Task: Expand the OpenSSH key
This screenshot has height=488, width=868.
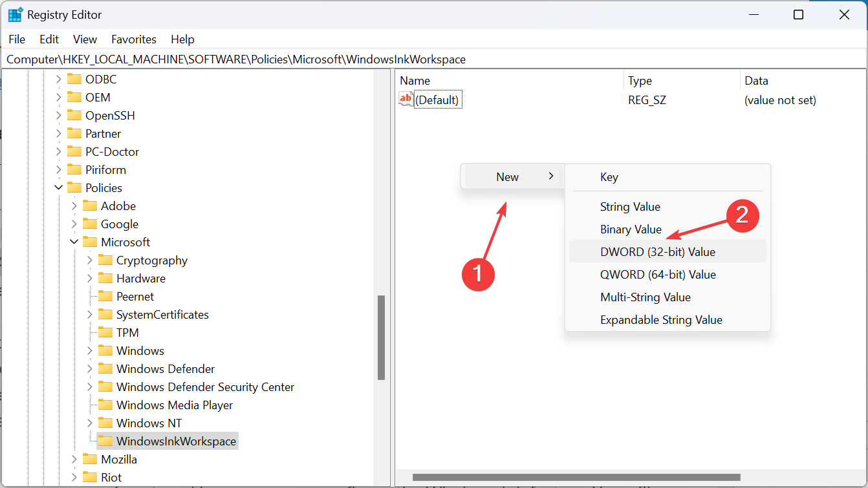Action: click(58, 116)
